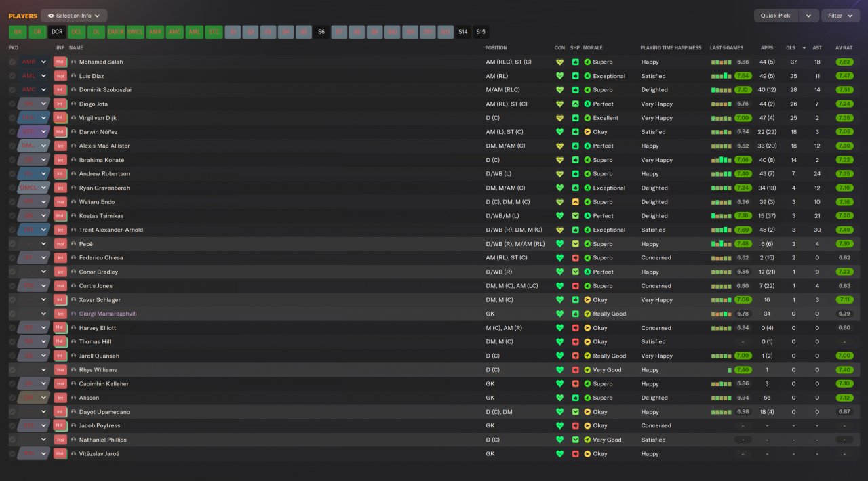
Task: Click the heart condition icon for Mohamed Salah
Action: click(x=559, y=62)
